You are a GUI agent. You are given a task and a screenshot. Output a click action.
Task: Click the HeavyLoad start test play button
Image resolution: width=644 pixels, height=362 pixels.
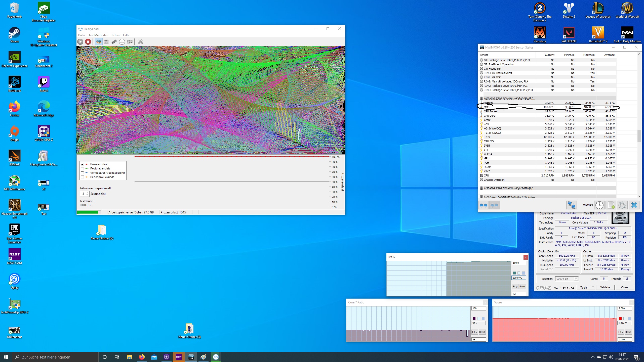[x=80, y=42]
